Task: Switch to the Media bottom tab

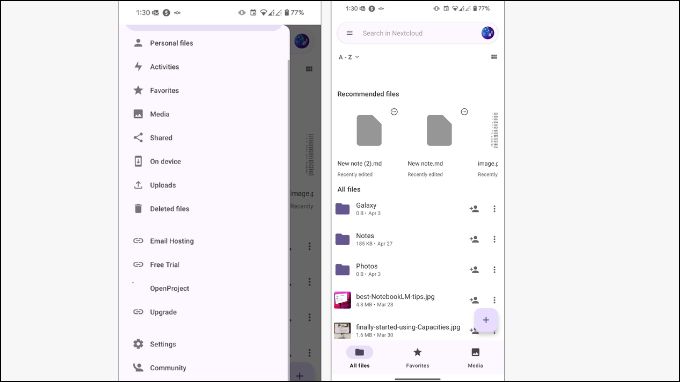Action: pos(475,358)
